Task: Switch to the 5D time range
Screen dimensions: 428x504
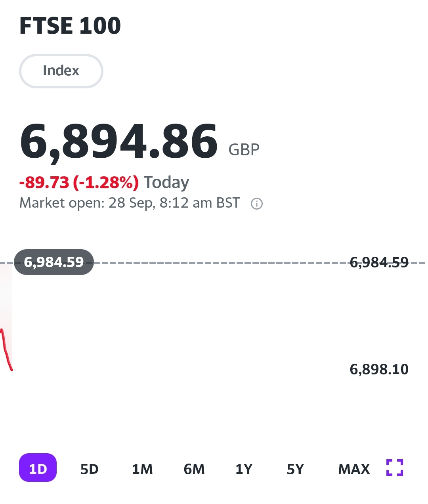Action: (x=89, y=469)
